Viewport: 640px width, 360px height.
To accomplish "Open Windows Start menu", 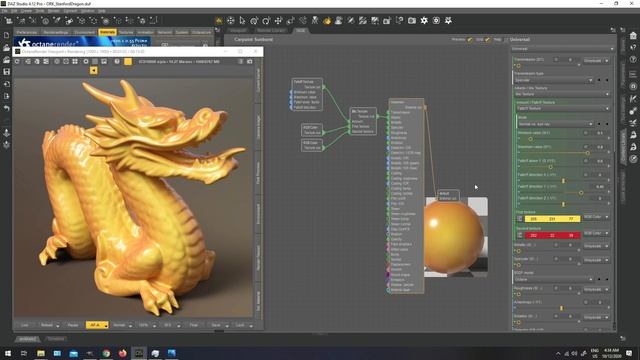I will click(8, 353).
